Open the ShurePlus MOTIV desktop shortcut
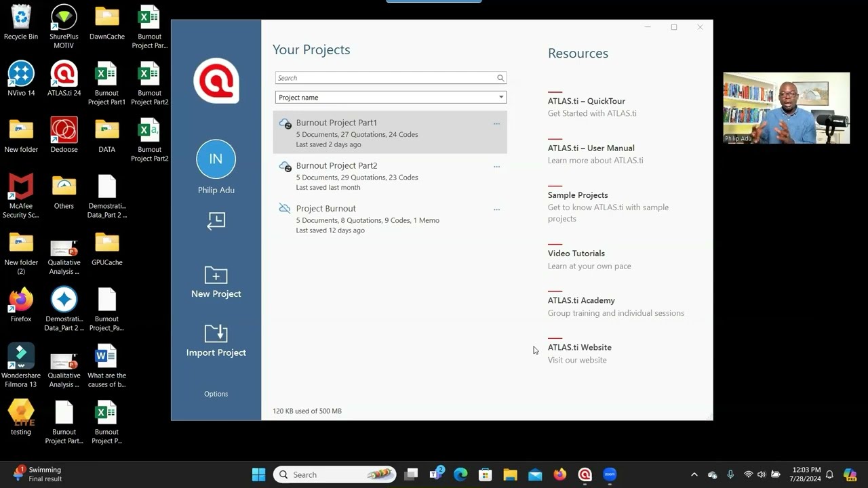Screen dimensions: 868x488 (64, 27)
